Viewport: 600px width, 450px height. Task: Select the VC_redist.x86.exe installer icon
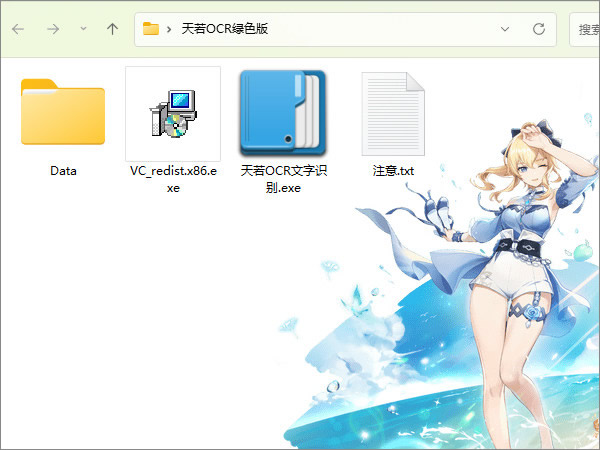[x=173, y=114]
